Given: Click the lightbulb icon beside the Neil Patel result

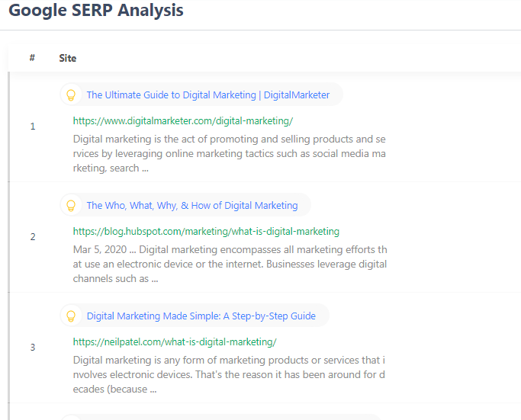Looking at the screenshot, I should coord(71,316).
